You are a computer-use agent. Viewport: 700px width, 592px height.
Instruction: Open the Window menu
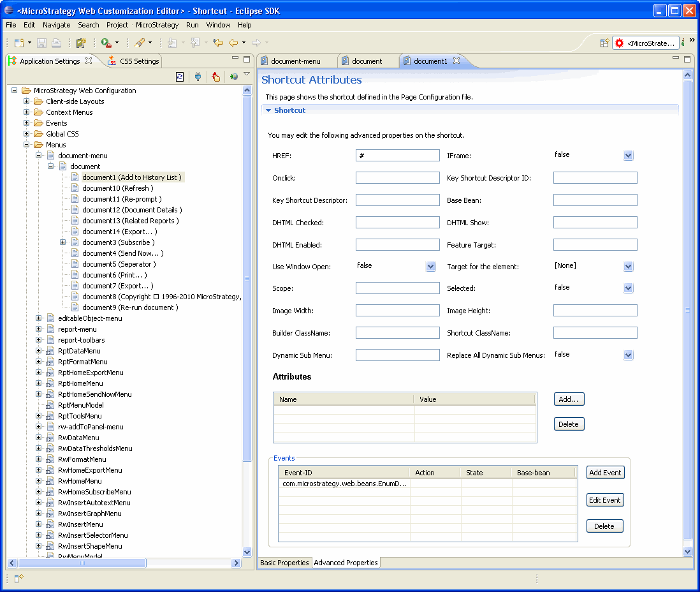[x=218, y=25]
